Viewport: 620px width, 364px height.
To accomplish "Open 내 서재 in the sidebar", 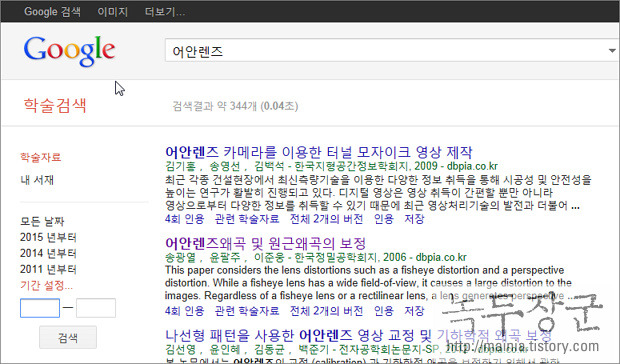I will tap(37, 180).
